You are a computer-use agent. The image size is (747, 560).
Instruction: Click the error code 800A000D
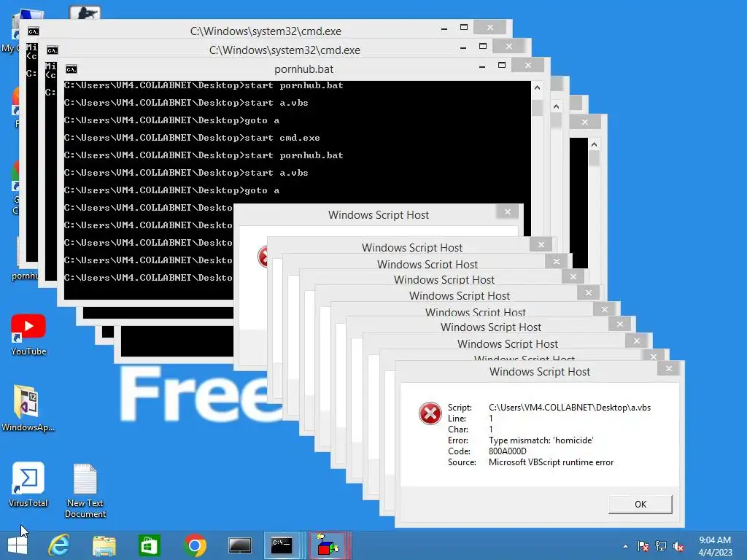click(508, 451)
